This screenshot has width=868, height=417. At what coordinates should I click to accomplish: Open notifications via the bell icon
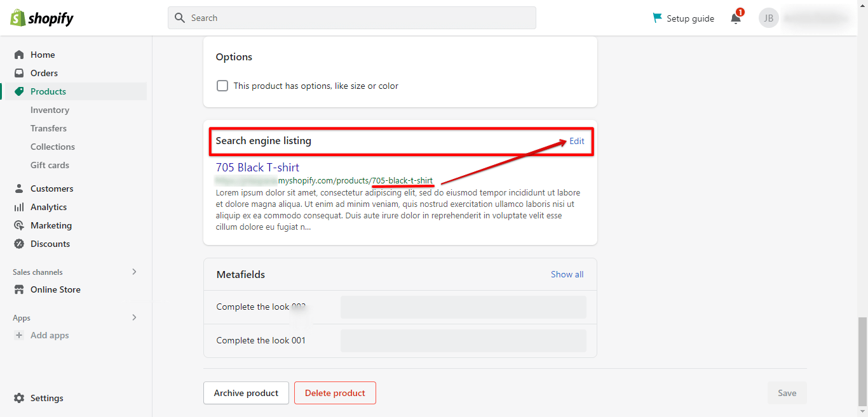pyautogui.click(x=735, y=17)
